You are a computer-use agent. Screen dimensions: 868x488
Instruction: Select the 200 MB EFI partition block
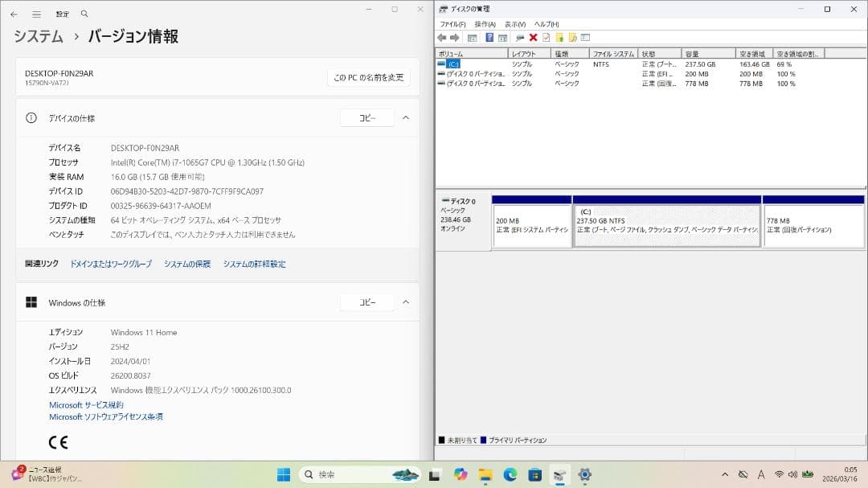click(x=532, y=222)
